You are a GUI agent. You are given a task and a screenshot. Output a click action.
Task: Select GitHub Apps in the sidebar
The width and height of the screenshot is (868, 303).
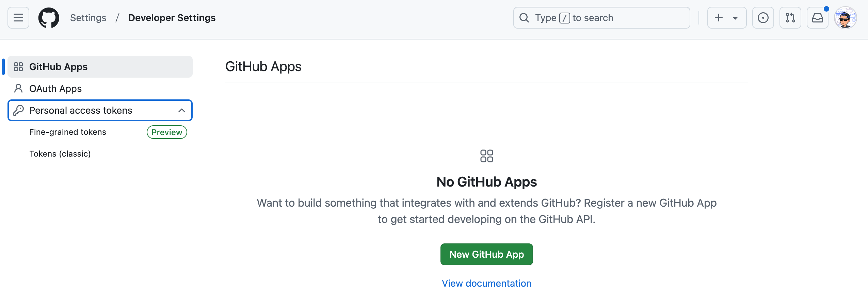tap(59, 67)
